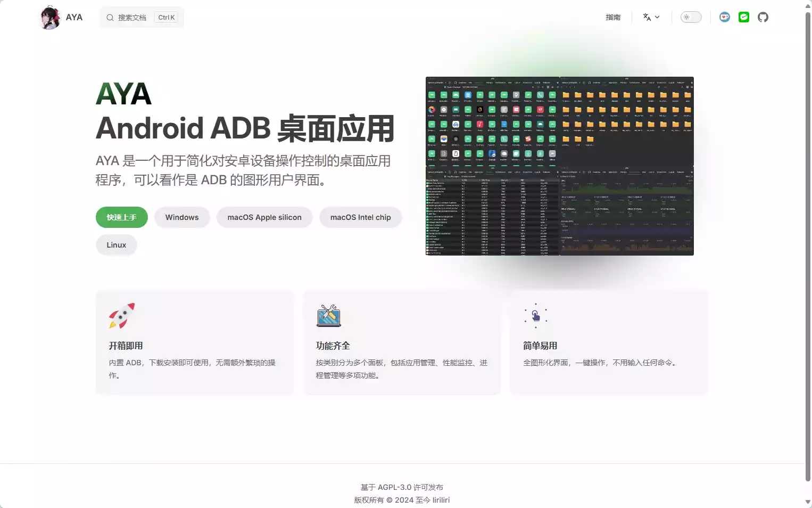
Task: Open the blue heart chat icon link
Action: coord(725,17)
